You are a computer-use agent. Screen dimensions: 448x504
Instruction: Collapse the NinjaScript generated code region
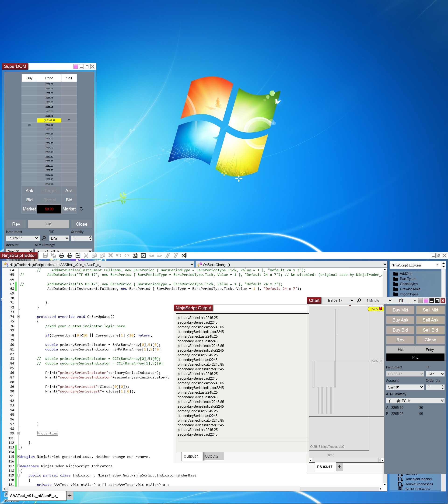pos(18,457)
